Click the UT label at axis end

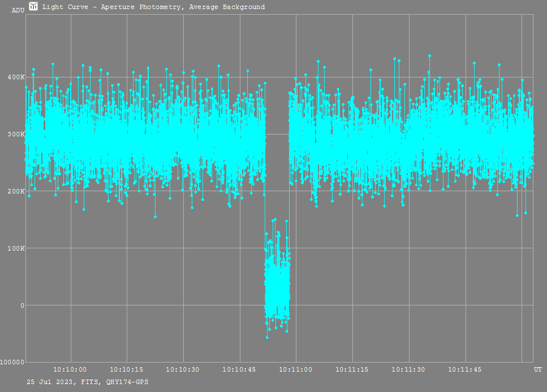point(537,370)
